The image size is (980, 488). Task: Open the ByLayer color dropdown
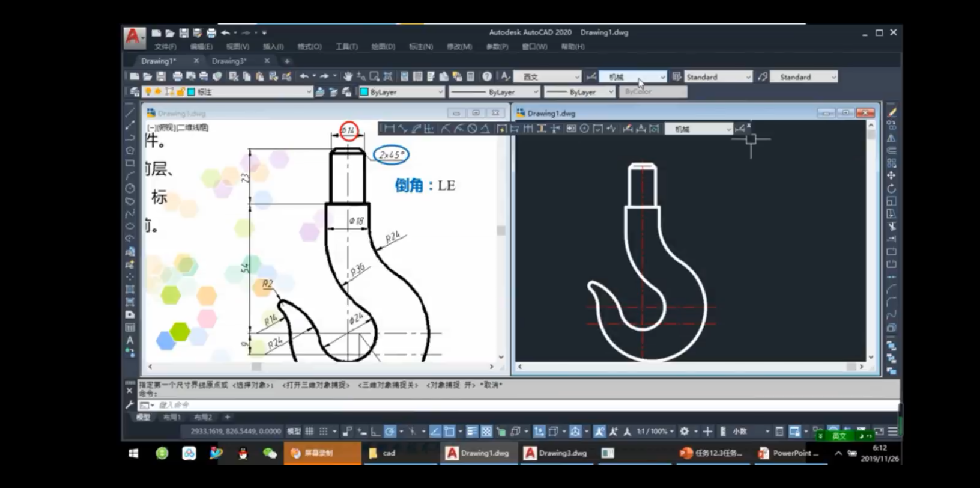(x=401, y=92)
